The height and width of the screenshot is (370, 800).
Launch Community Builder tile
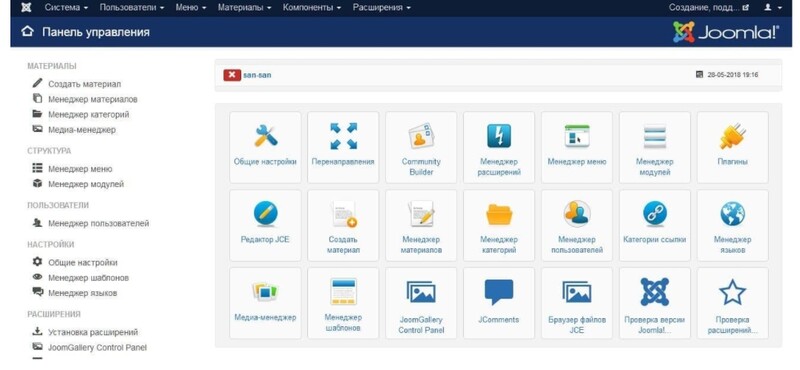pyautogui.click(x=421, y=147)
